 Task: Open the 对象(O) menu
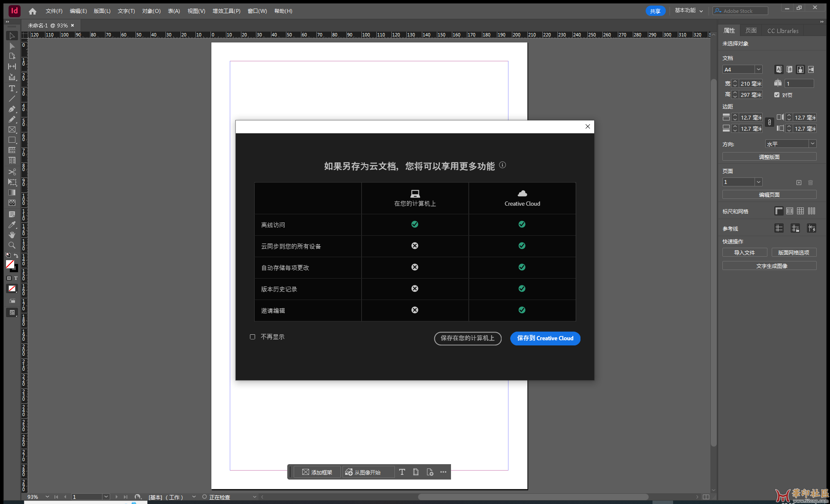(x=151, y=11)
